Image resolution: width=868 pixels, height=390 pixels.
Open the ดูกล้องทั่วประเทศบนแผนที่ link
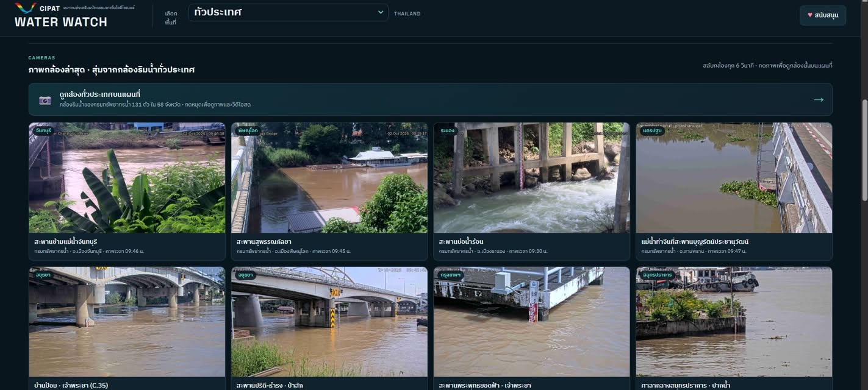pyautogui.click(x=430, y=99)
